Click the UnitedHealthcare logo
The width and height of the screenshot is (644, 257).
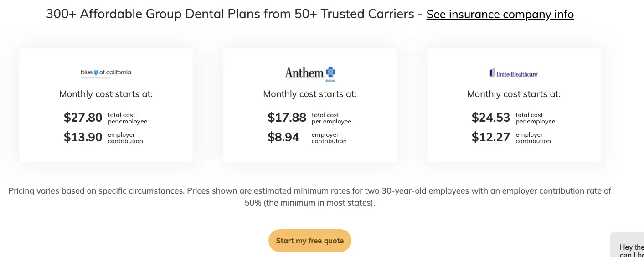(514, 73)
